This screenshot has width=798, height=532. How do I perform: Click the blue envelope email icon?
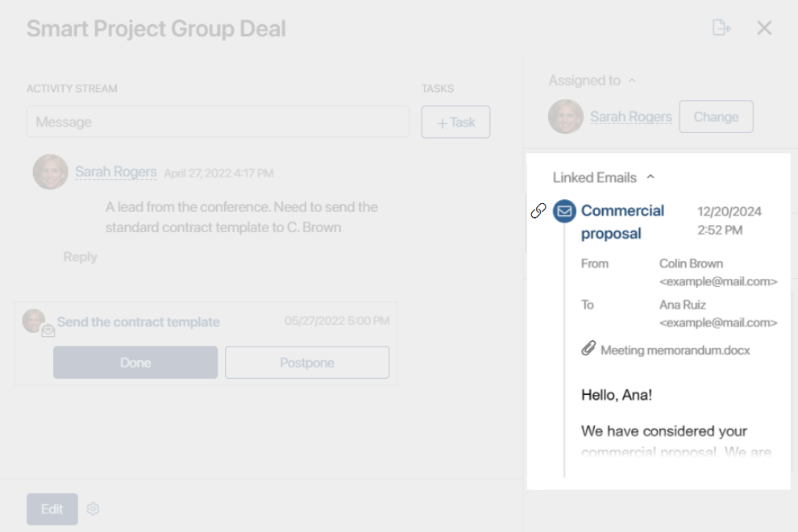(x=565, y=211)
